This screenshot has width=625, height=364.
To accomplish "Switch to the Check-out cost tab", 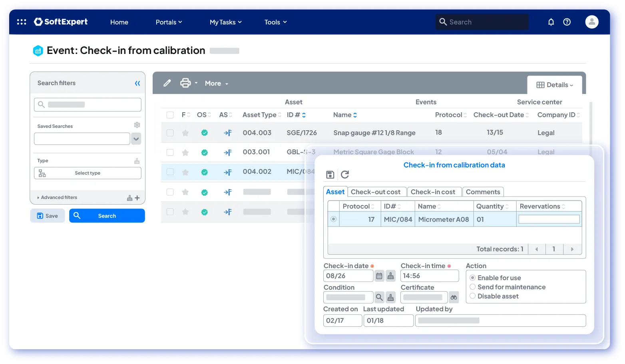I will [376, 192].
